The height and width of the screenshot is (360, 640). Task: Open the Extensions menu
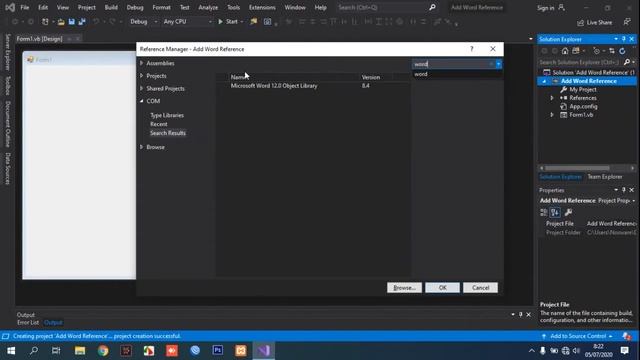pos(262,7)
